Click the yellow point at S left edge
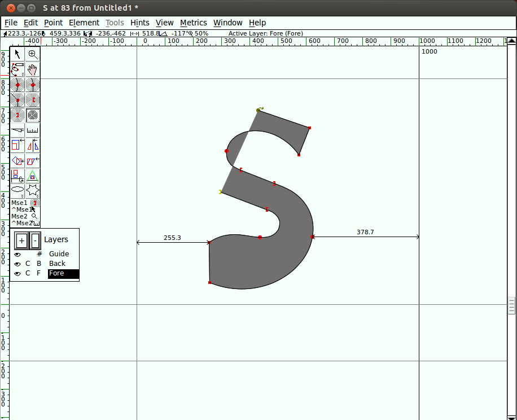Image resolution: width=517 pixels, height=420 pixels. [220, 192]
